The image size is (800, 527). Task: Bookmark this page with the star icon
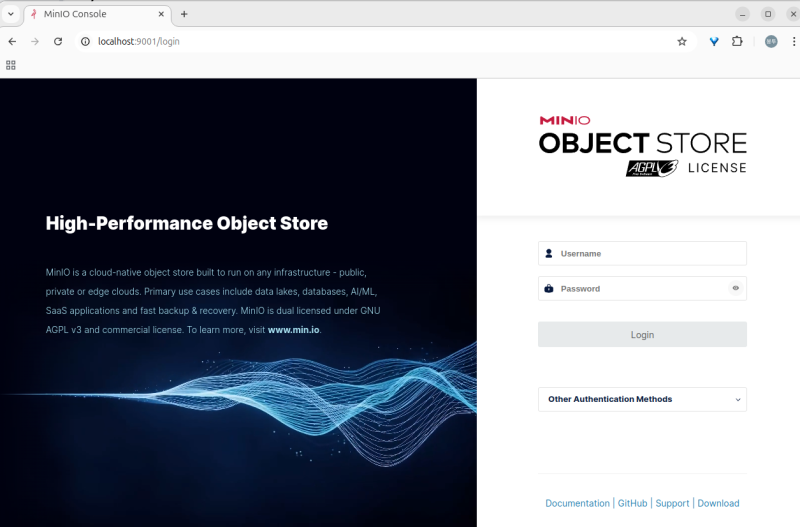[x=682, y=41]
